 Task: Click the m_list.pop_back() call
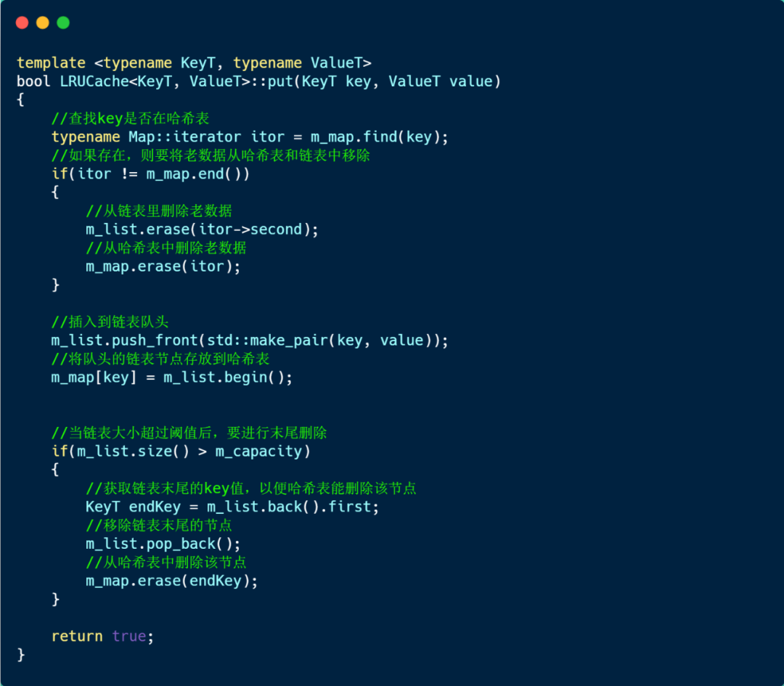(163, 544)
